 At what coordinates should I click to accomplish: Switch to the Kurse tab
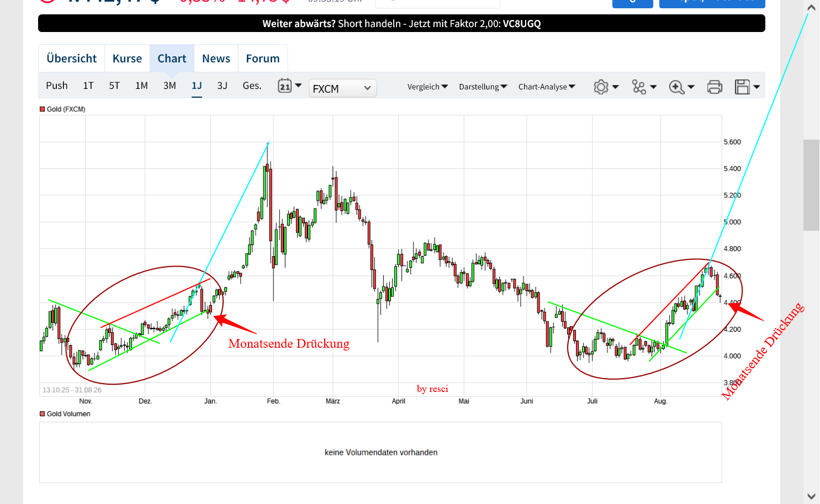[x=127, y=59]
